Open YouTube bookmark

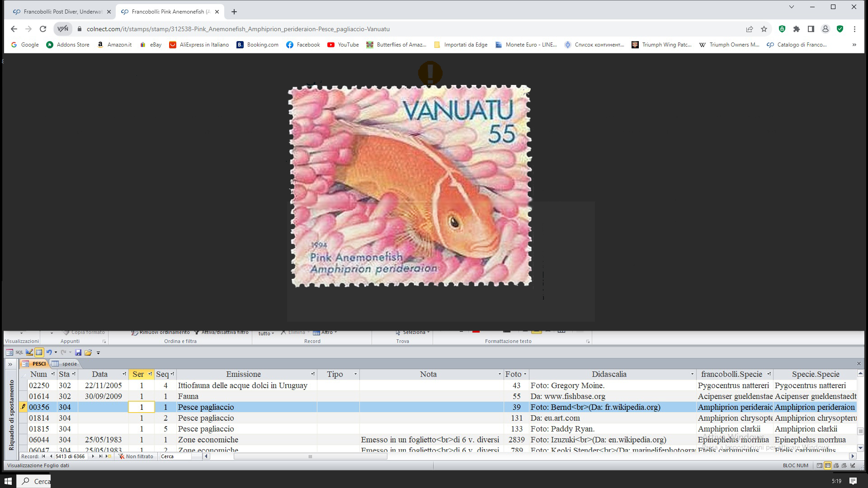pyautogui.click(x=343, y=45)
